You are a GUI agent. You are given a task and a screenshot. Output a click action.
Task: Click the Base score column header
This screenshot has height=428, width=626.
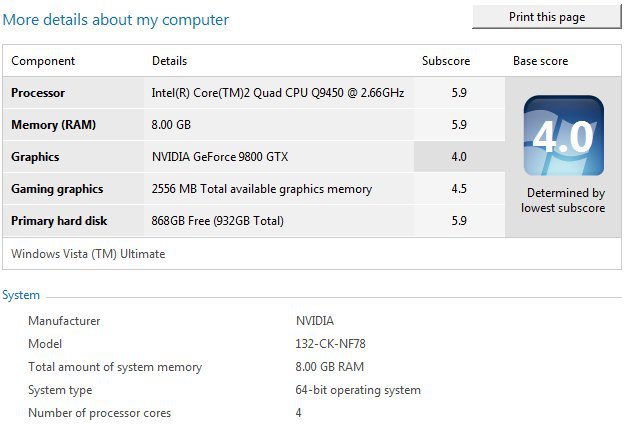click(x=541, y=61)
